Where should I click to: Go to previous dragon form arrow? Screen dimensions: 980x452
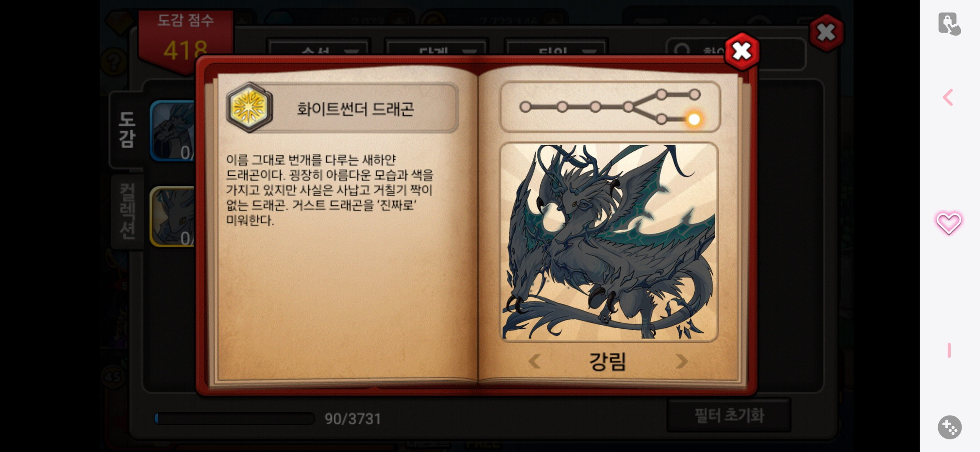click(x=534, y=361)
